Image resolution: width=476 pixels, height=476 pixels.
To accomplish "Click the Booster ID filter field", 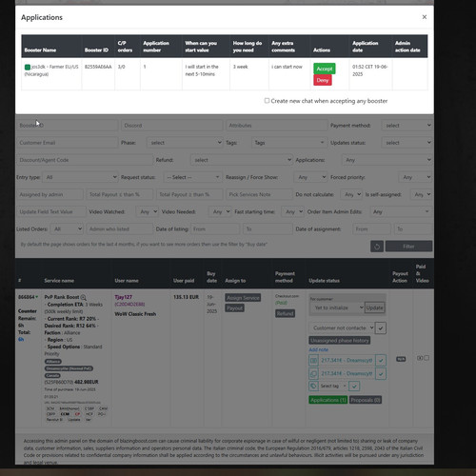I will (x=67, y=126).
